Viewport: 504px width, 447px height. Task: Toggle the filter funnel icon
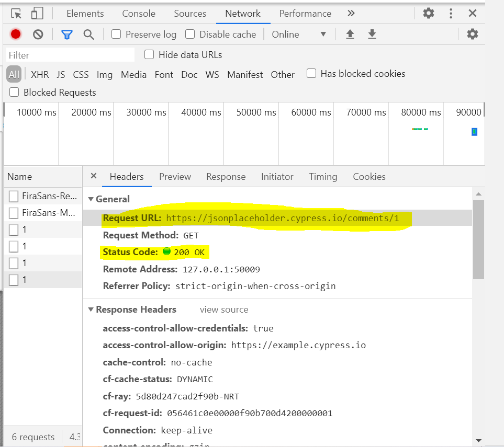67,35
